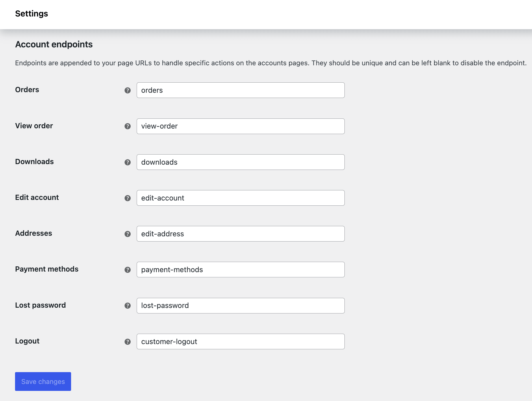Image resolution: width=532 pixels, height=401 pixels.
Task: Click the help icon beside Downloads
Action: pyautogui.click(x=127, y=162)
